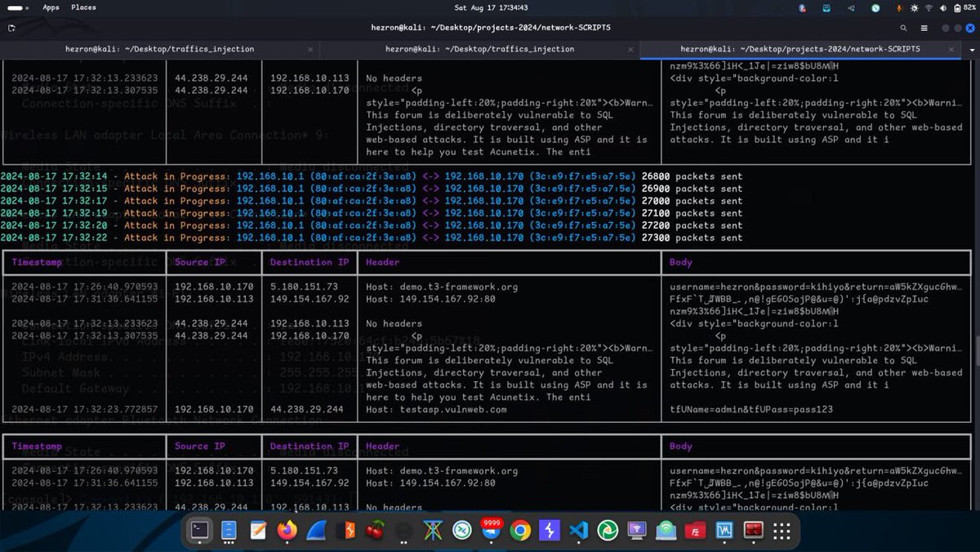
Task: Open the terminal emulator from the dock
Action: (x=198, y=531)
